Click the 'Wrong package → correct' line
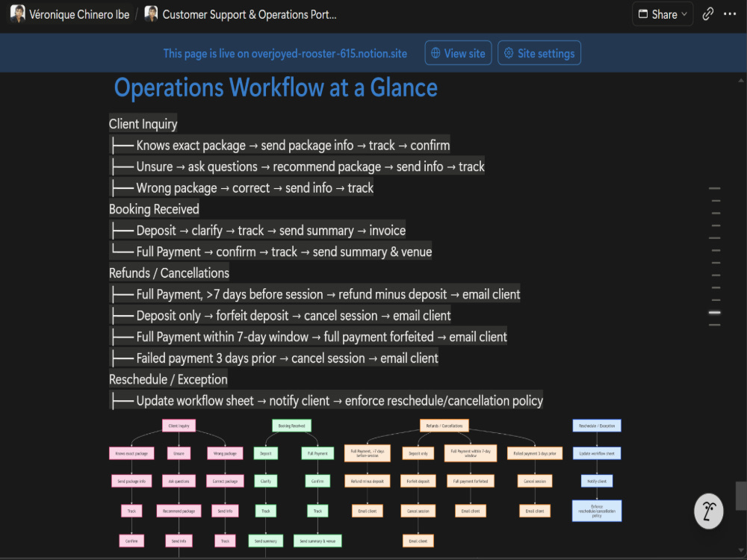 point(241,187)
